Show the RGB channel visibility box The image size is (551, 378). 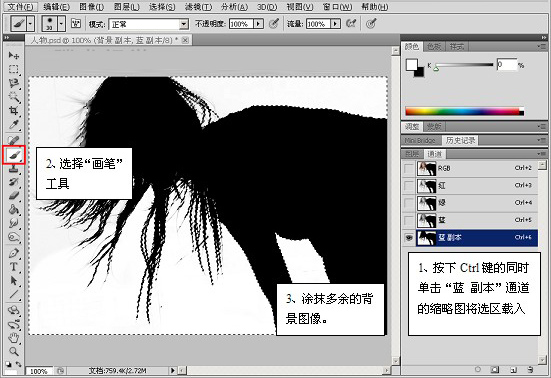click(x=409, y=169)
